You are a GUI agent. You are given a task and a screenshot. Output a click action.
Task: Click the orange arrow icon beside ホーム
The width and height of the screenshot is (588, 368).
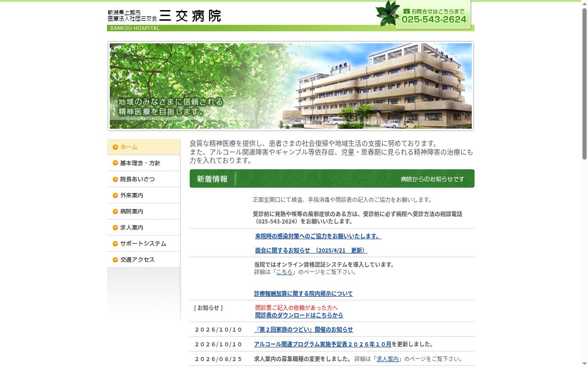(115, 147)
